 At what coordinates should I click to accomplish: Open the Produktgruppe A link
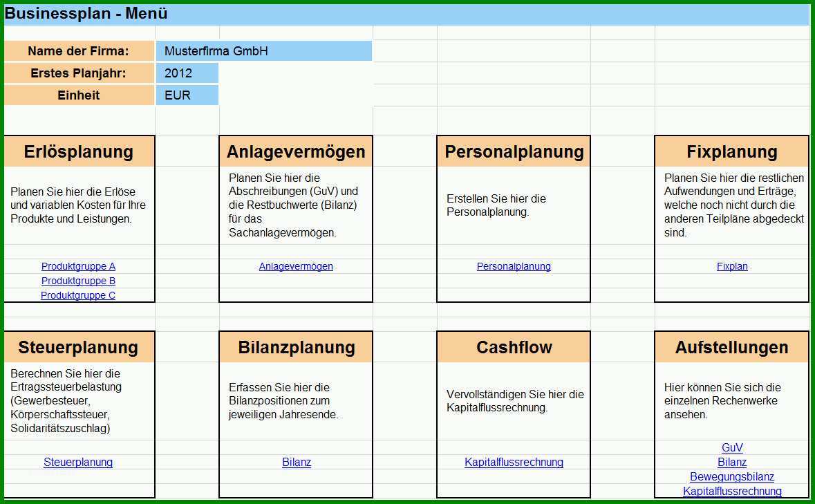79,266
